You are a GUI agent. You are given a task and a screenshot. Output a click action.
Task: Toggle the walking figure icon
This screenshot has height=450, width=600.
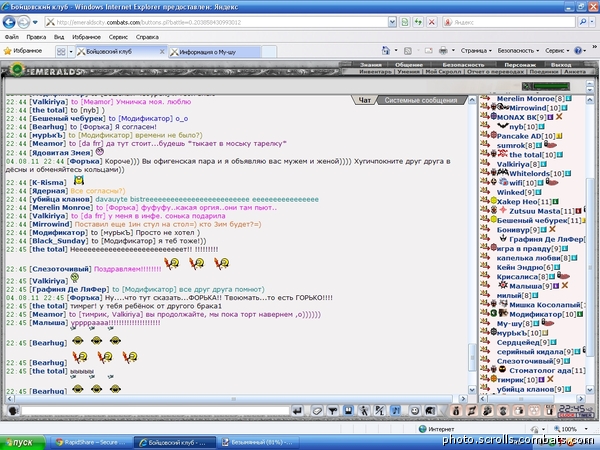pyautogui.click(x=364, y=411)
